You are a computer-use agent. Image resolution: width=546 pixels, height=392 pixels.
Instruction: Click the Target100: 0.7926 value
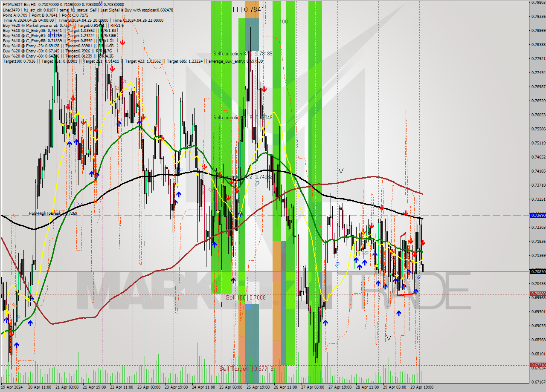point(19,61)
